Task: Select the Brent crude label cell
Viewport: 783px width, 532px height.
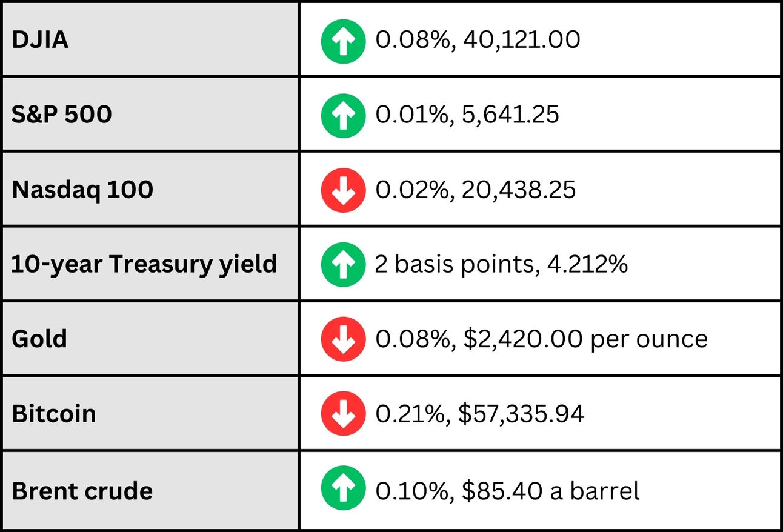Action: tap(150, 490)
